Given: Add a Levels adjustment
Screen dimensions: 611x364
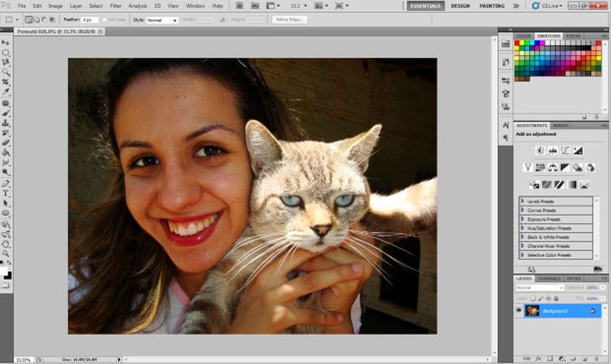Looking at the screenshot, I should [553, 149].
